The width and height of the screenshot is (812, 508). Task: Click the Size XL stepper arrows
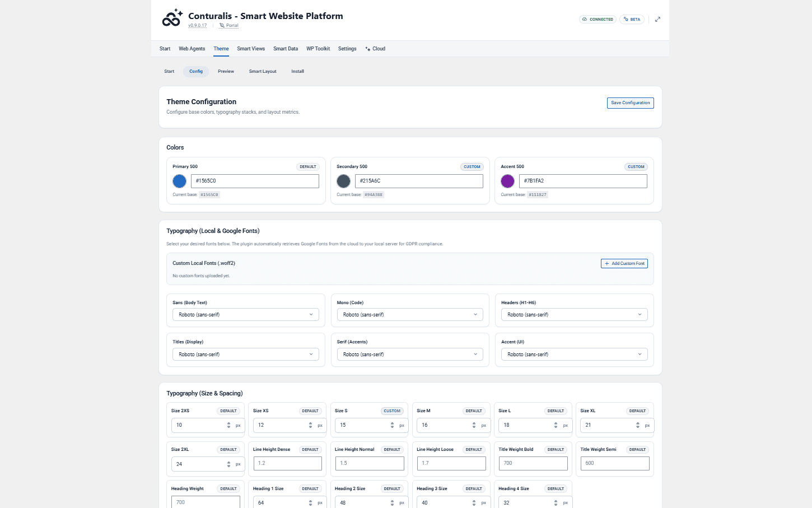click(x=637, y=425)
